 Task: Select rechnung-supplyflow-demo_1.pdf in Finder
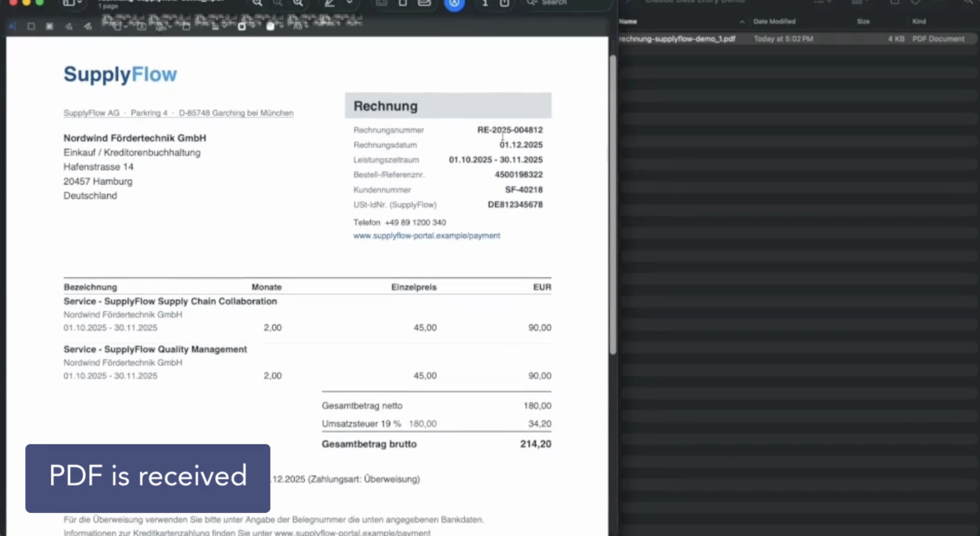(x=677, y=39)
